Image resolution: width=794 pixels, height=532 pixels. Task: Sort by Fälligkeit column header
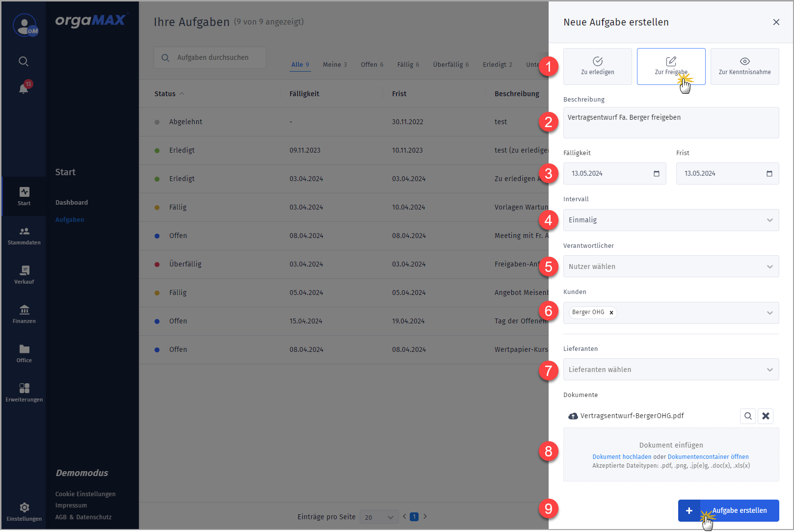304,94
